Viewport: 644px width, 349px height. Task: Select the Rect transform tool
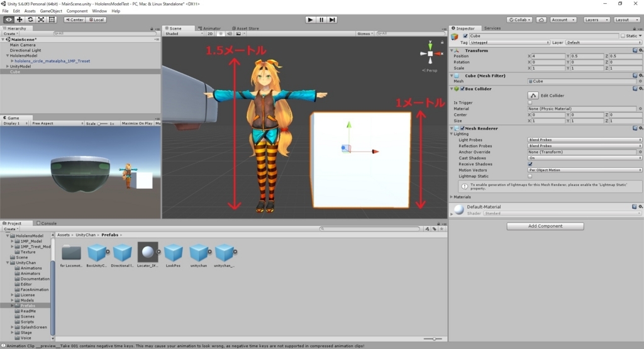click(x=52, y=19)
